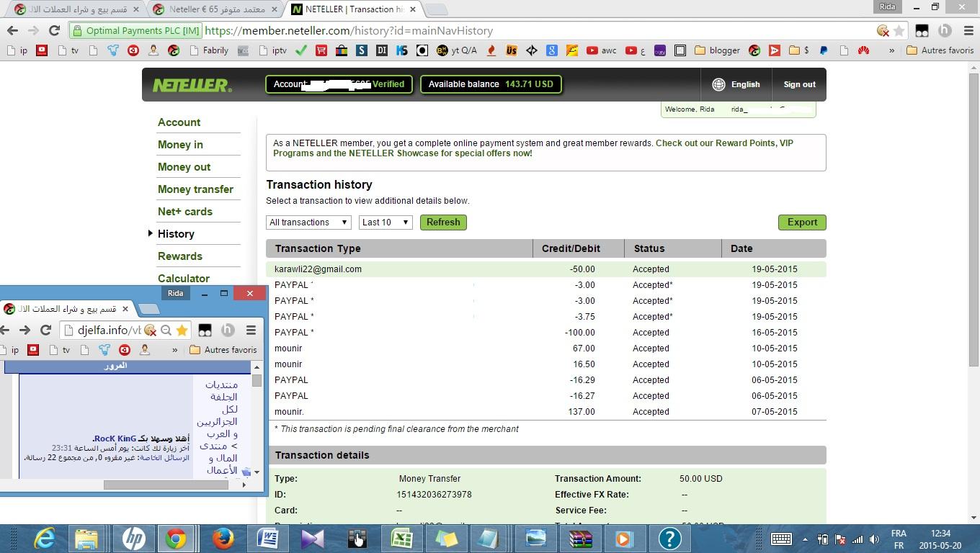Screen dimensions: 980x553
Task: Open Excel from taskbar
Action: coord(401,539)
